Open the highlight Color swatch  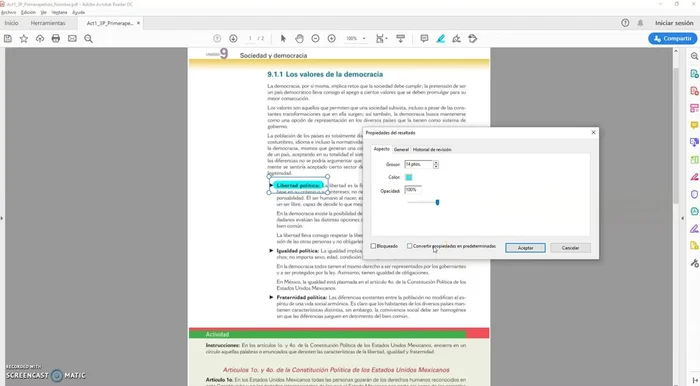408,177
